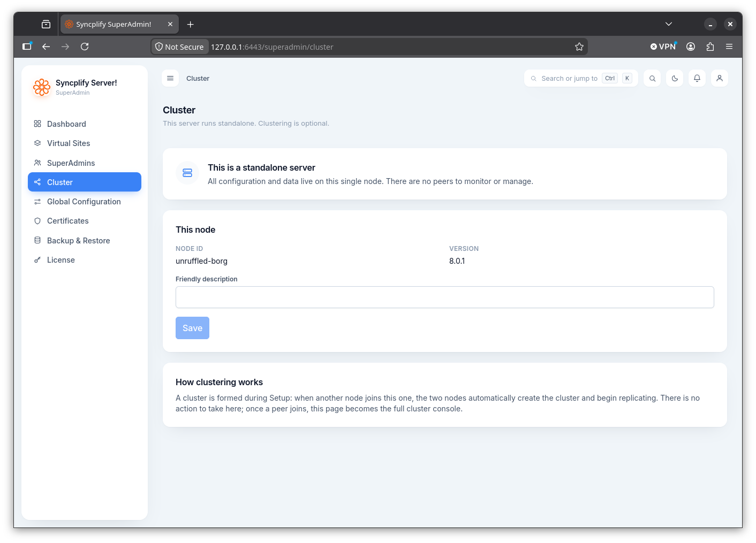Bookmark page with the star icon
This screenshot has width=756, height=543.
click(579, 47)
